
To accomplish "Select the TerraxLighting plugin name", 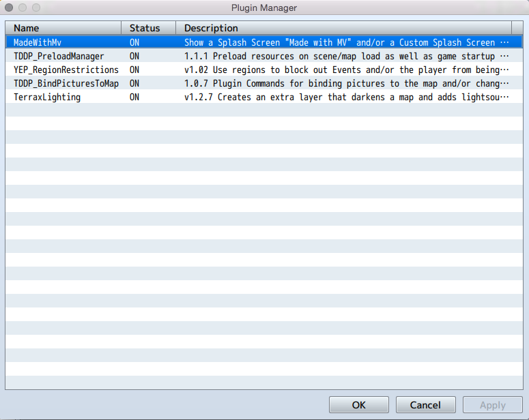I will [47, 97].
